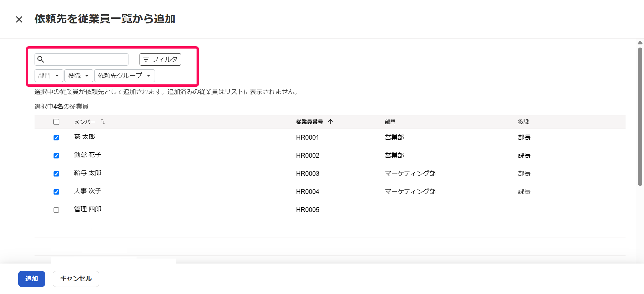
Task: Uncheck the checkbox for 給与 太郎
Action: pos(56,174)
